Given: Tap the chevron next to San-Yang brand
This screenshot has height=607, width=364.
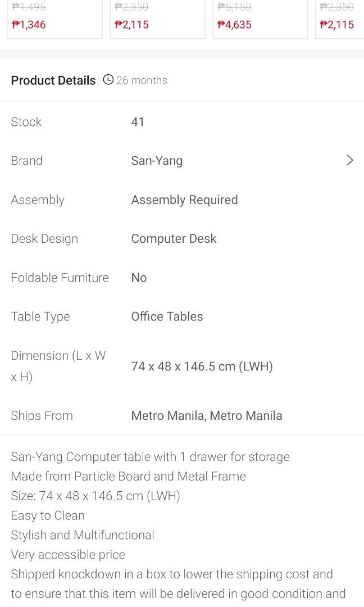Looking at the screenshot, I should pos(349,160).
